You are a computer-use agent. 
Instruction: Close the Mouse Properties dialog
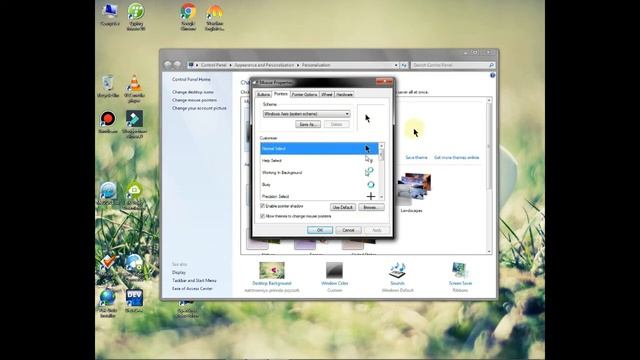click(384, 82)
